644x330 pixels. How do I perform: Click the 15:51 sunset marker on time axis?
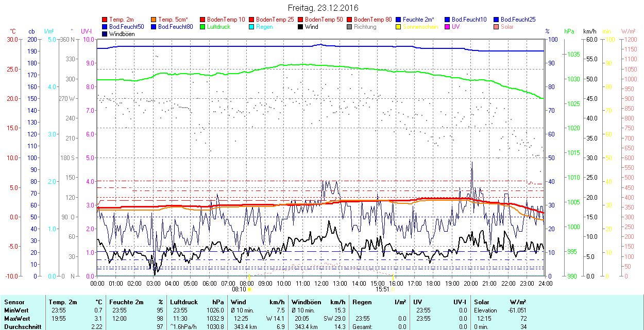[382, 289]
